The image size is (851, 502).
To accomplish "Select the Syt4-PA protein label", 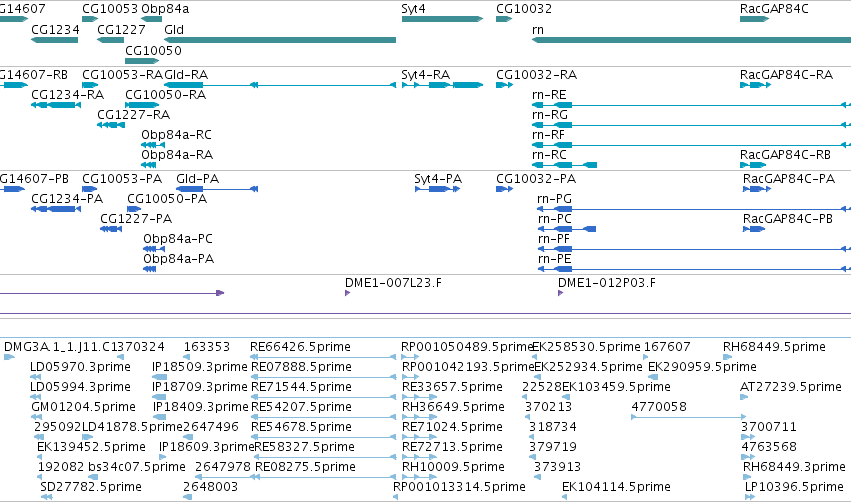I will [x=438, y=179].
